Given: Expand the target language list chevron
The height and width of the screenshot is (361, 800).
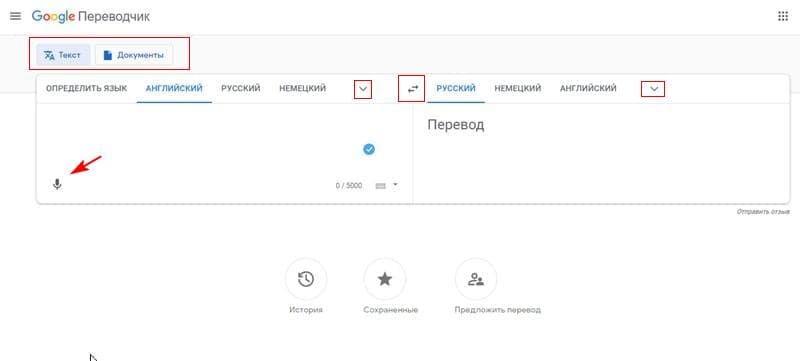Looking at the screenshot, I should pyautogui.click(x=654, y=89).
